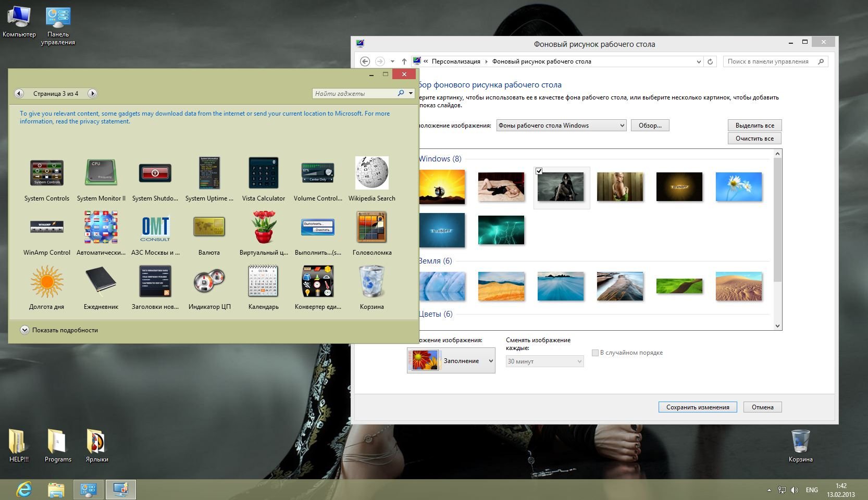Image resolution: width=868 pixels, height=500 pixels.
Task: Click the 'Отмена' button
Action: click(x=763, y=407)
